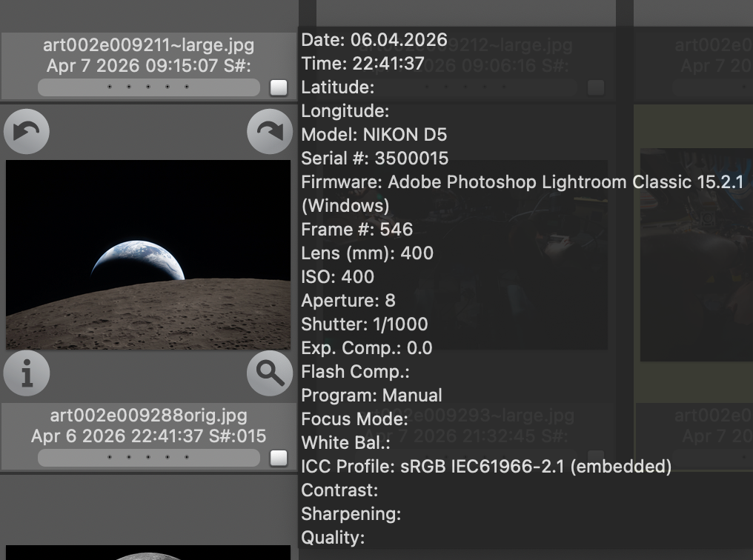Screen dimensions: 753x560
Task: Click the rating bar under art002e009211~large.jpg
Action: coord(148,87)
